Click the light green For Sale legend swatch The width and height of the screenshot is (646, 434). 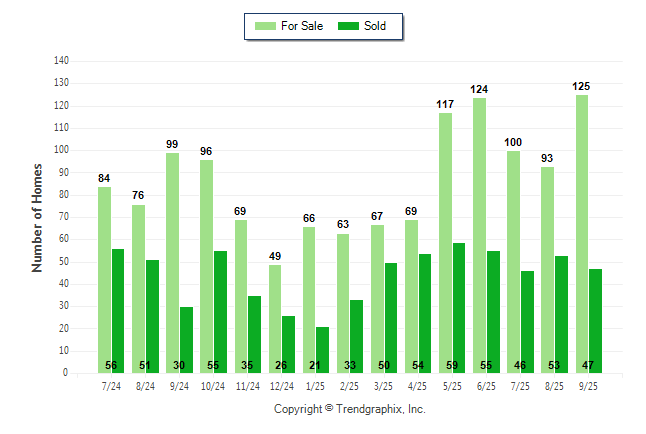[267, 26]
